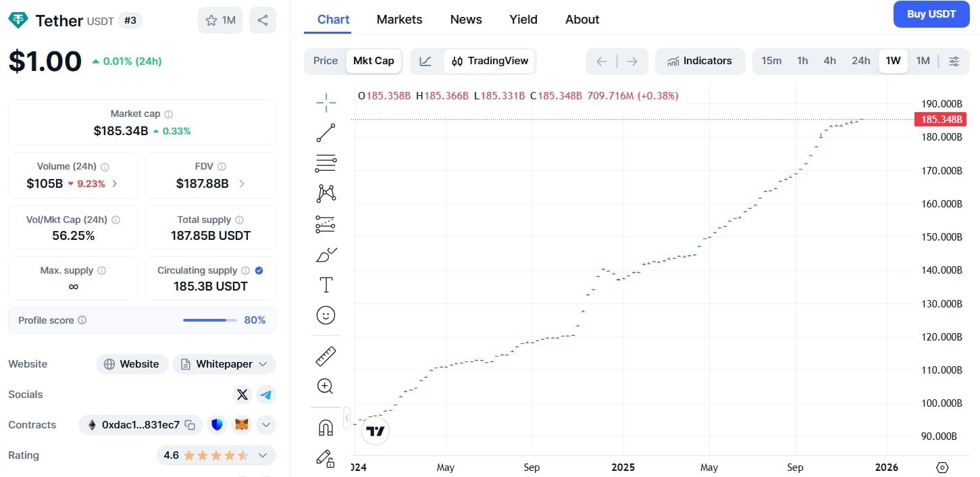Open the Indicators panel
Screen dimensions: 980x477
pos(700,61)
